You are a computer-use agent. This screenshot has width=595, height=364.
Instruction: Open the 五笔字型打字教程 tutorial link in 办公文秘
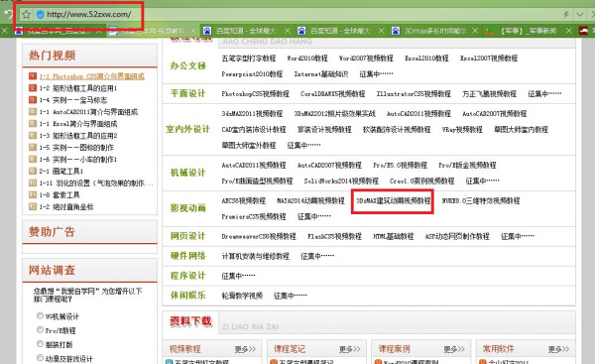(249, 59)
